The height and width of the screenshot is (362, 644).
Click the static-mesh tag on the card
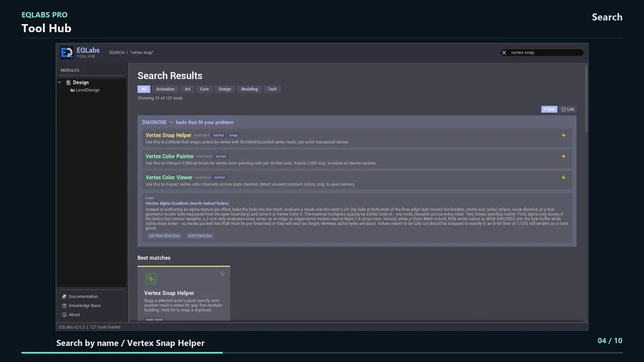pos(154,320)
